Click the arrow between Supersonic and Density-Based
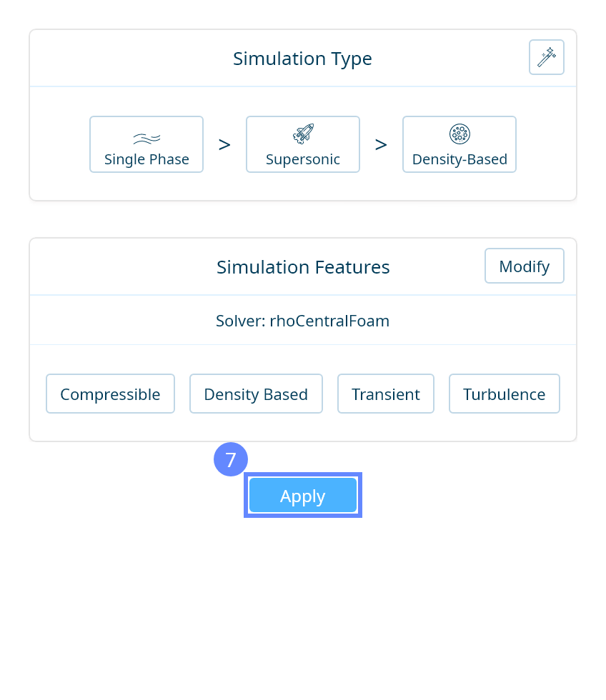 pos(381,145)
